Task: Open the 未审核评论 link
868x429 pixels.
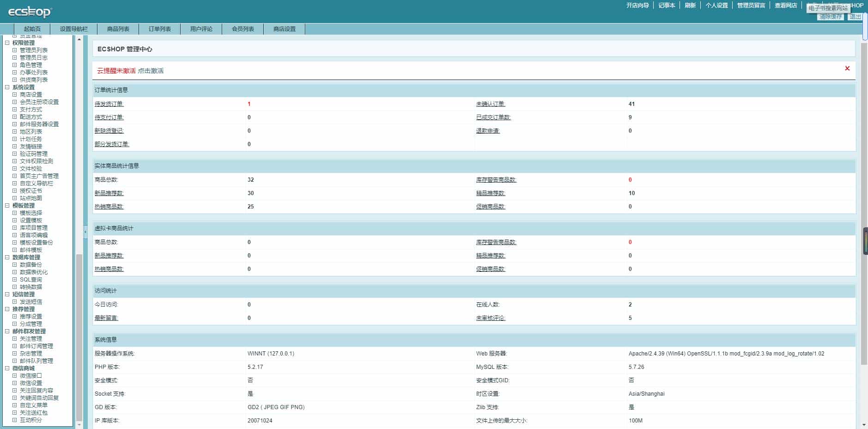Action: (491, 318)
